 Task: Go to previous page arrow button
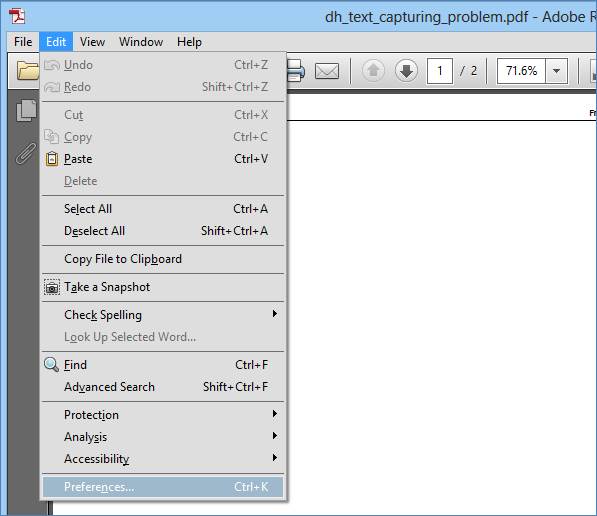pyautogui.click(x=373, y=71)
